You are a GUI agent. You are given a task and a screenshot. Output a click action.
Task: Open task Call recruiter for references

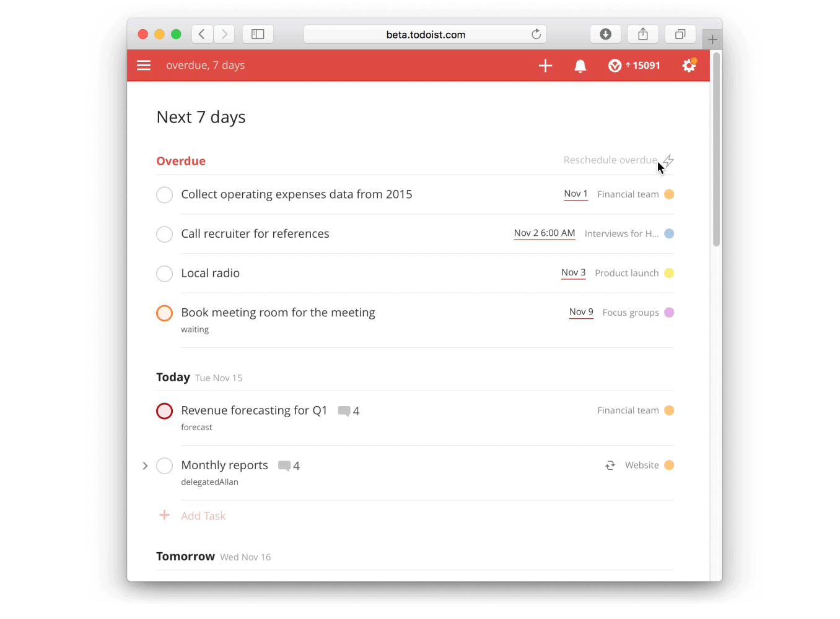[x=255, y=234]
